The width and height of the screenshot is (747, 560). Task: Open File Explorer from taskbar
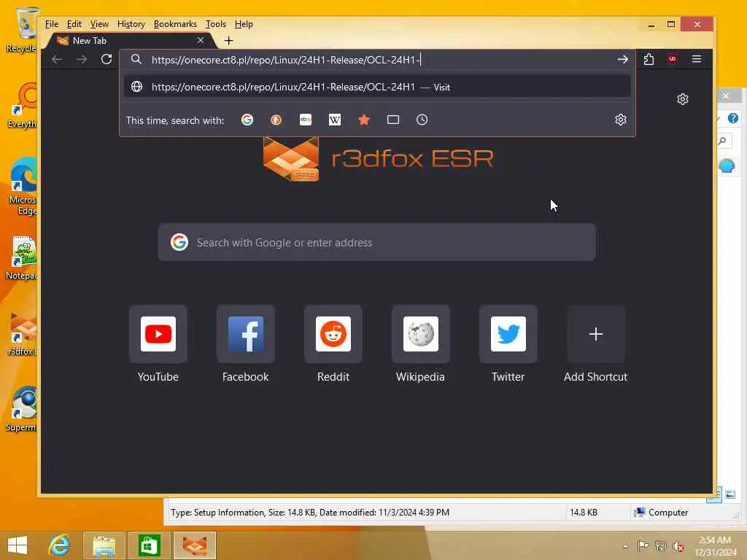click(x=104, y=545)
